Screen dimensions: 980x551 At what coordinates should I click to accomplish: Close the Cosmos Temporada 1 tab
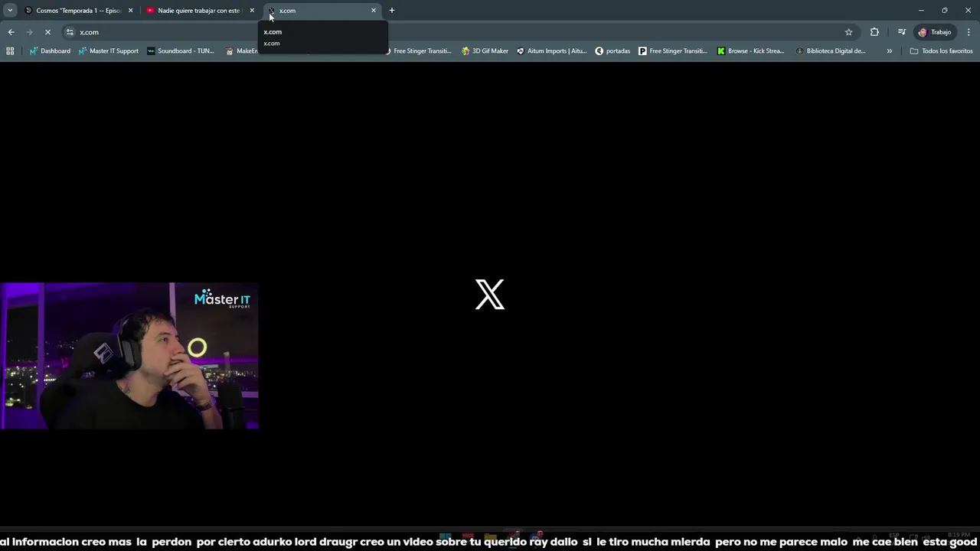pyautogui.click(x=130, y=11)
